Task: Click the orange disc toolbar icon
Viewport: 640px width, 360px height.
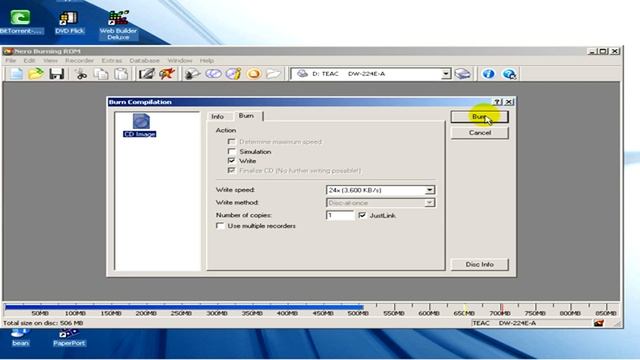Action: pos(253,74)
